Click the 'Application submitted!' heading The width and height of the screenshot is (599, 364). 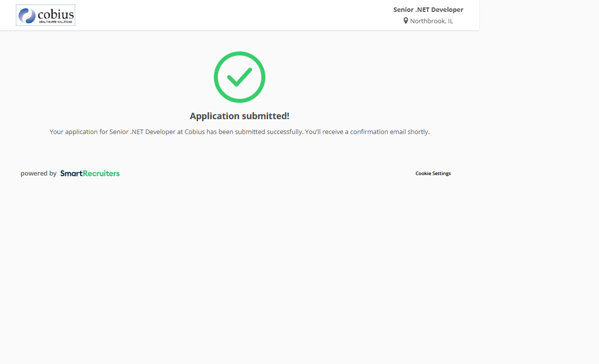[x=240, y=116]
